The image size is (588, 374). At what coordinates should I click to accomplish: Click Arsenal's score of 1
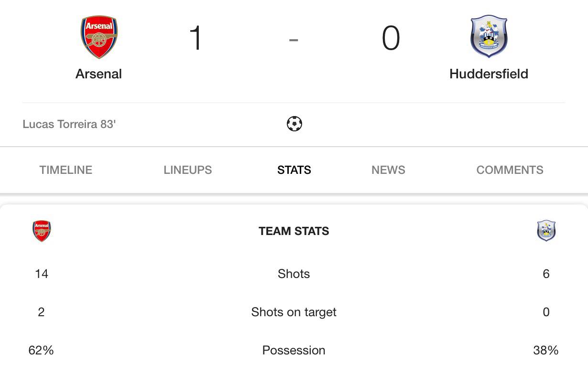(196, 38)
